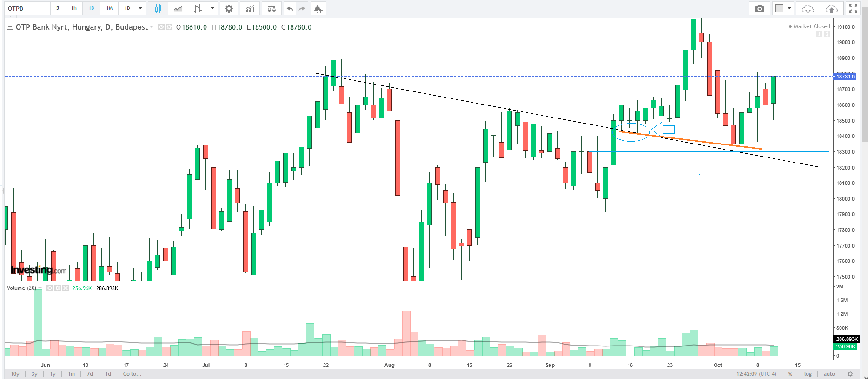Open the Go to... date dialog
Image resolution: width=868 pixels, height=379 pixels.
coord(133,374)
